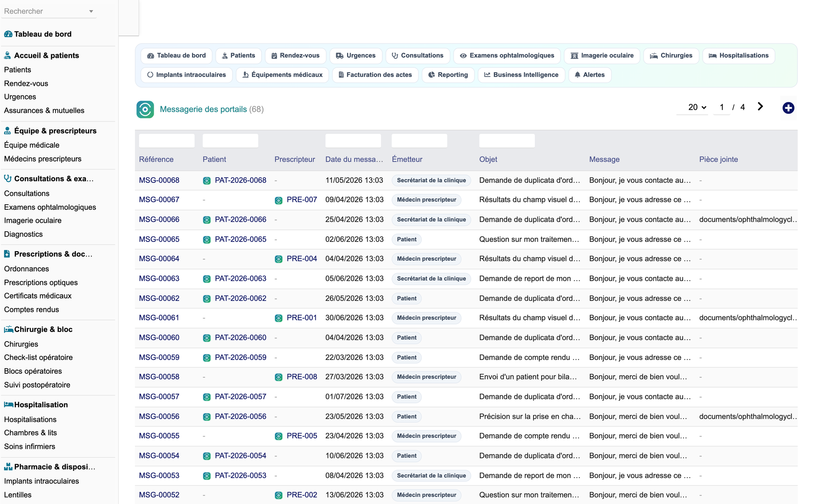Click the prescriber icon beside PRE-007
This screenshot has height=504, width=815.
coord(279,201)
